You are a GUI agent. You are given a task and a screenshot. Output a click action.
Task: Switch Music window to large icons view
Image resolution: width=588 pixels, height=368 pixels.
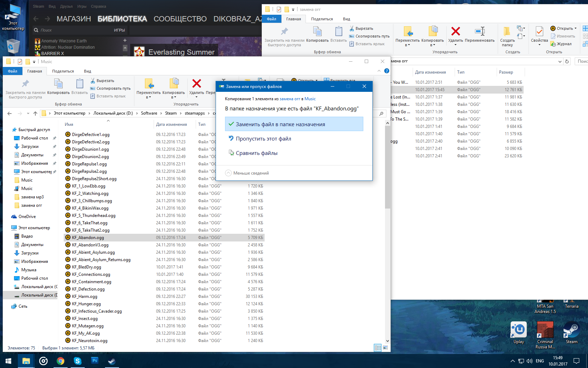385,348
